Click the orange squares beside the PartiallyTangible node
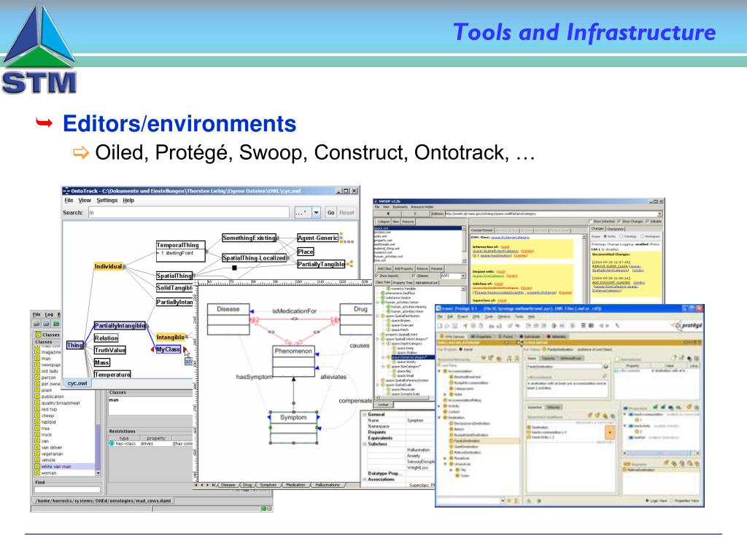This screenshot has width=747, height=560. click(x=349, y=263)
